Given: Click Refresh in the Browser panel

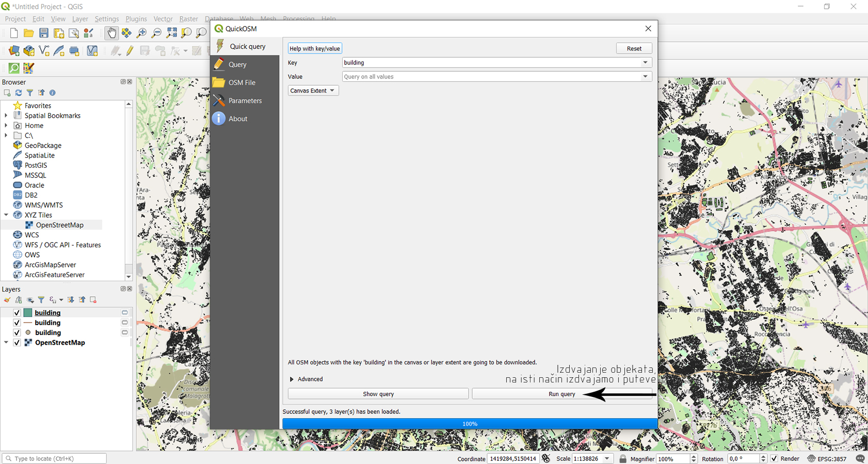Looking at the screenshot, I should (19, 93).
